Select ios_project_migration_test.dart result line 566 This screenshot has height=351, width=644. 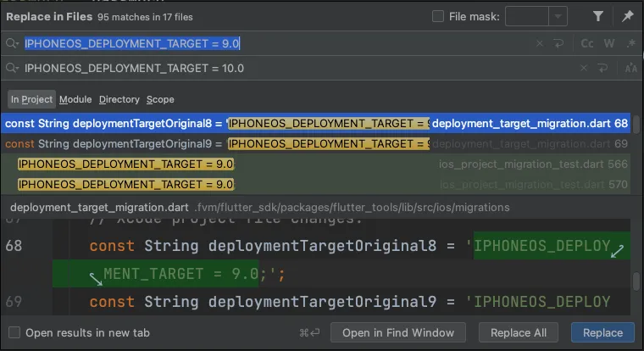[316, 164]
